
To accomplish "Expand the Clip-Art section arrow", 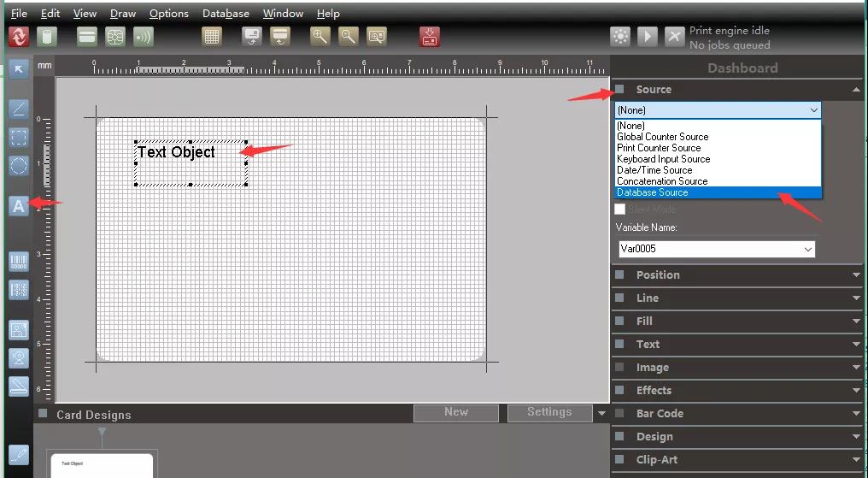I will click(856, 460).
